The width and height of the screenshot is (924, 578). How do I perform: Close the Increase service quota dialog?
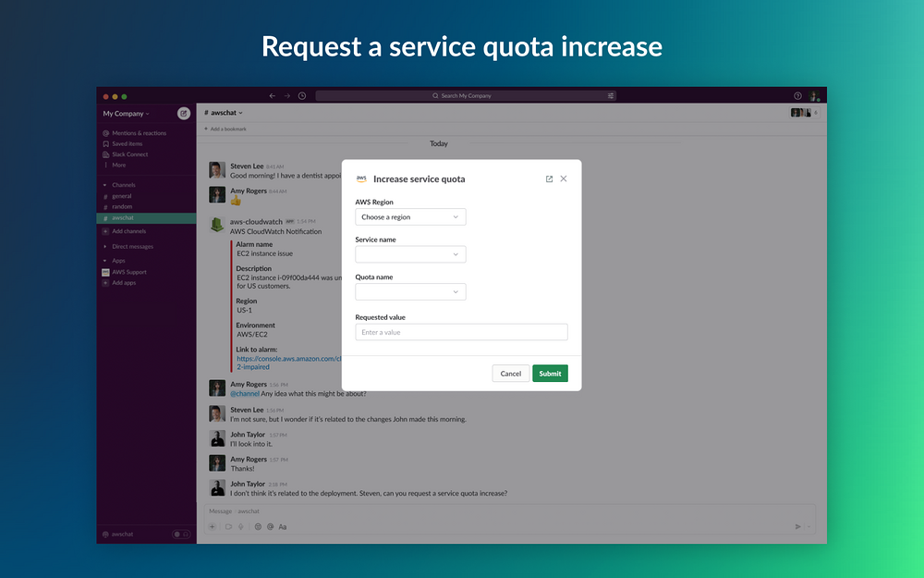point(564,178)
